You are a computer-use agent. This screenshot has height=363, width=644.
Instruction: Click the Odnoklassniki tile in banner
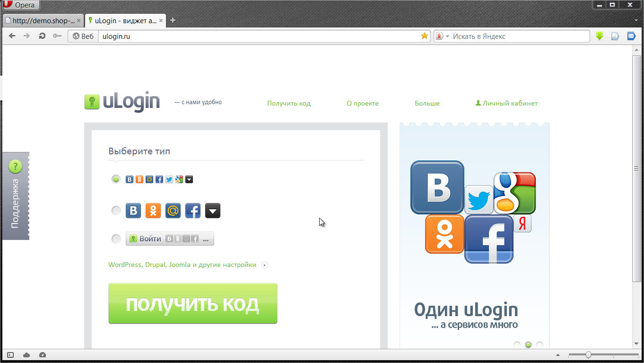pyautogui.click(x=444, y=234)
